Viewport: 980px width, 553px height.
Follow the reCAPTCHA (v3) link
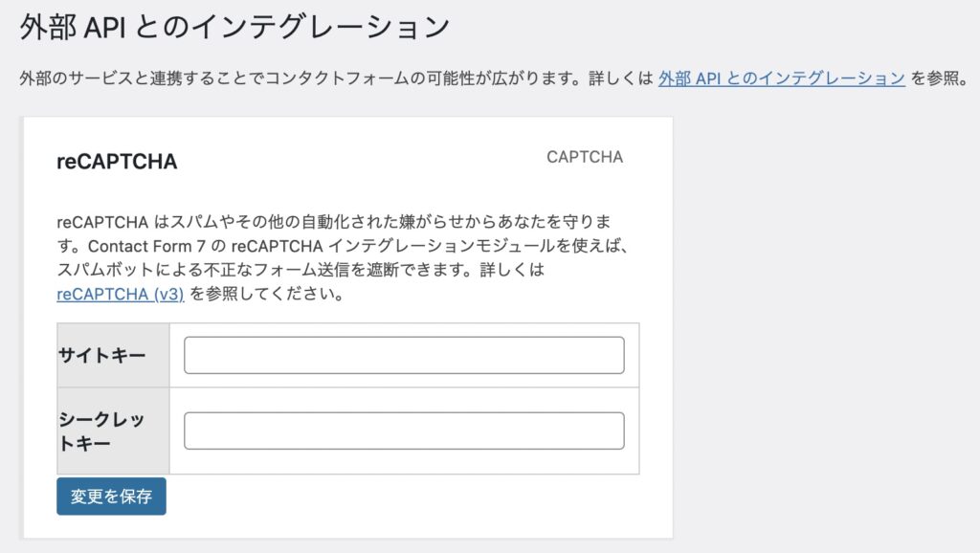121,294
